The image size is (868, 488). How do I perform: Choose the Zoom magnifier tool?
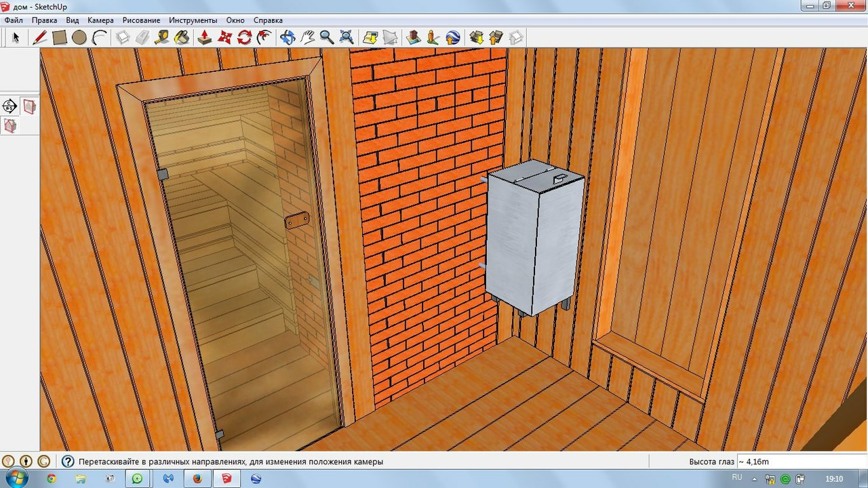click(x=327, y=37)
